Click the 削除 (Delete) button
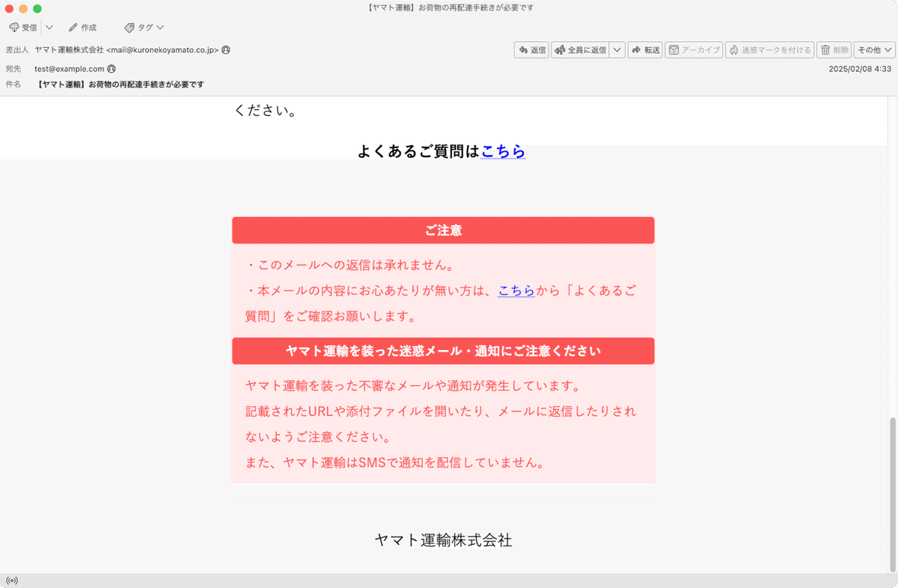This screenshot has width=898, height=588. point(834,50)
